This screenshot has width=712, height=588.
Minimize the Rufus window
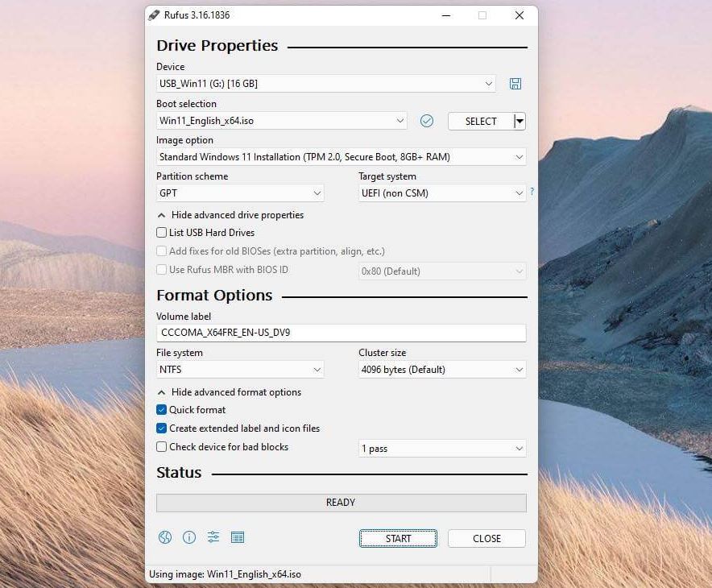coord(446,15)
